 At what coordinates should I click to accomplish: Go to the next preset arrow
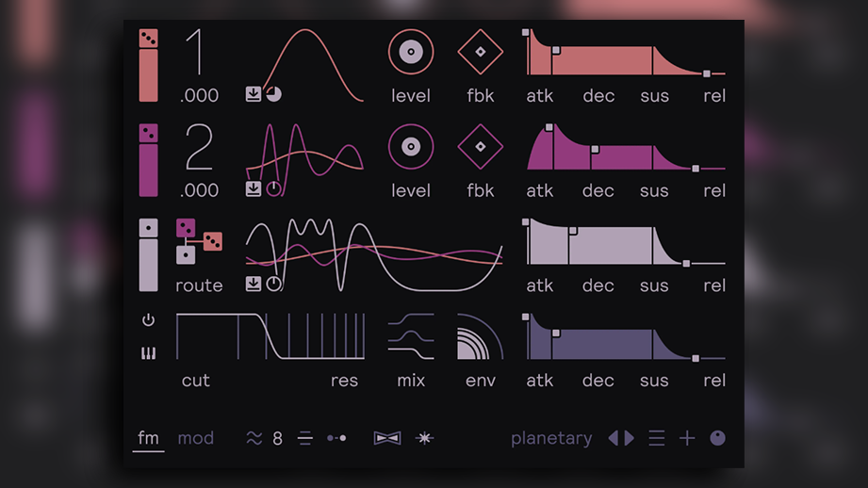click(630, 438)
